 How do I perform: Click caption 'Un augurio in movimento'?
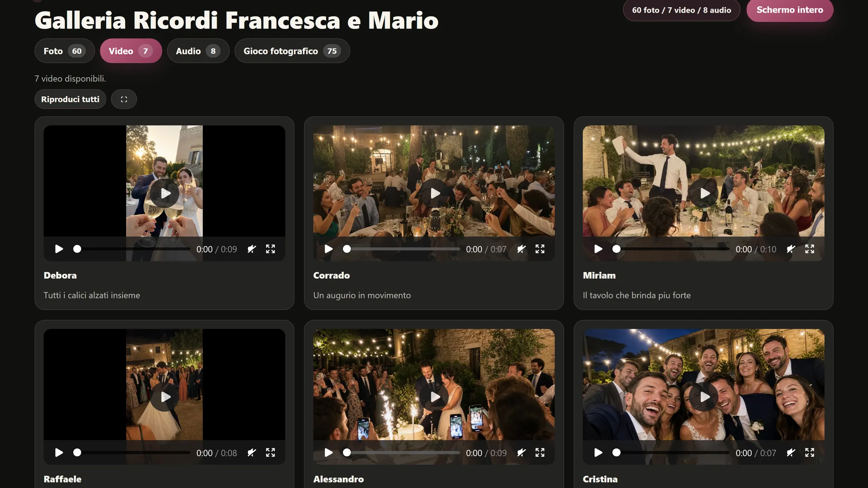pyautogui.click(x=362, y=295)
